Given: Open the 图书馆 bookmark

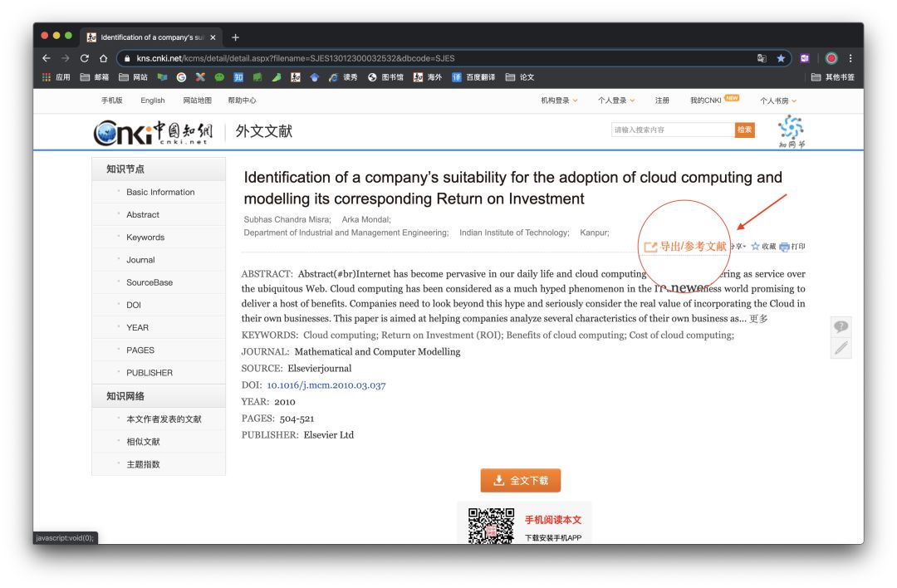Looking at the screenshot, I should tap(385, 77).
